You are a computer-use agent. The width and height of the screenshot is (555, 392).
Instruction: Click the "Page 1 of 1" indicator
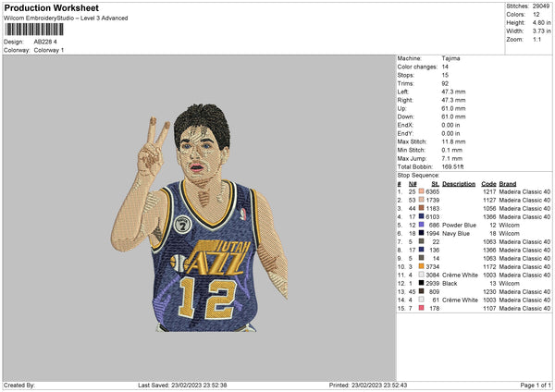pos(536,385)
